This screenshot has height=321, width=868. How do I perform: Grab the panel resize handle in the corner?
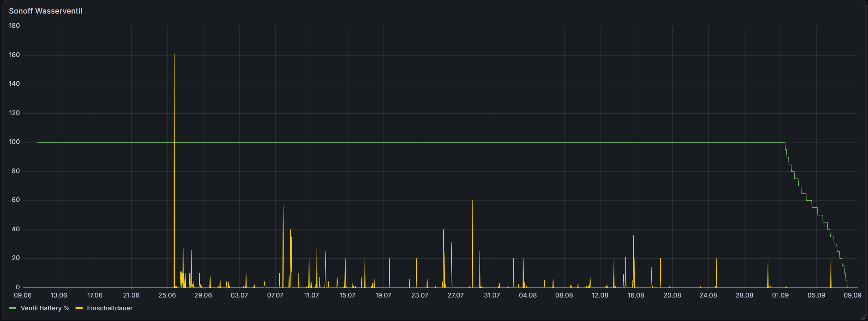863,317
